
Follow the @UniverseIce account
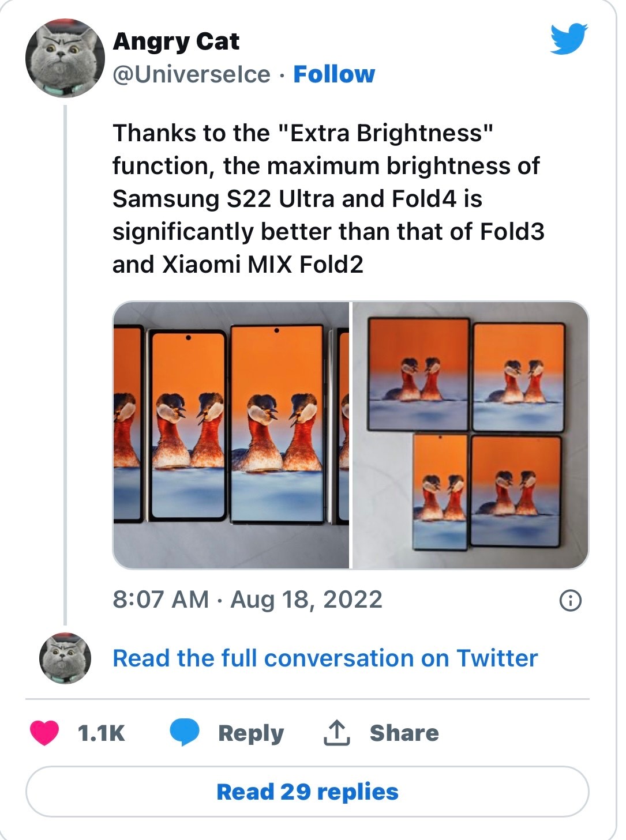[333, 74]
